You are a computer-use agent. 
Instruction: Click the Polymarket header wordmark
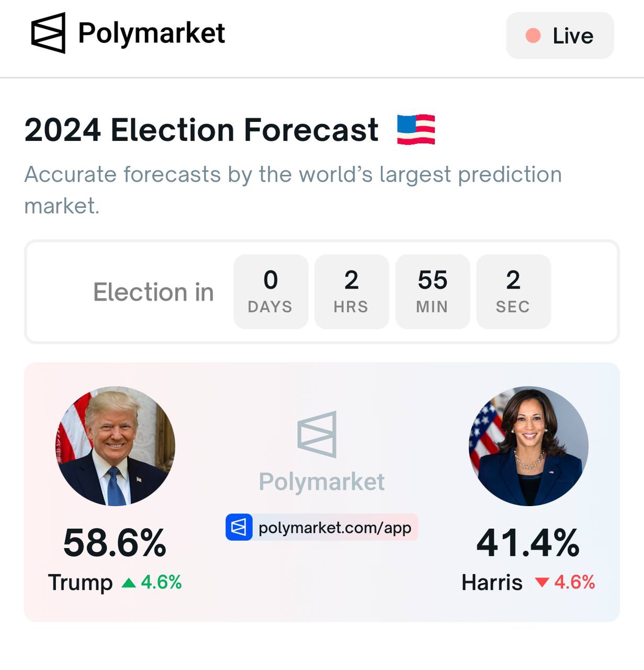click(x=151, y=33)
